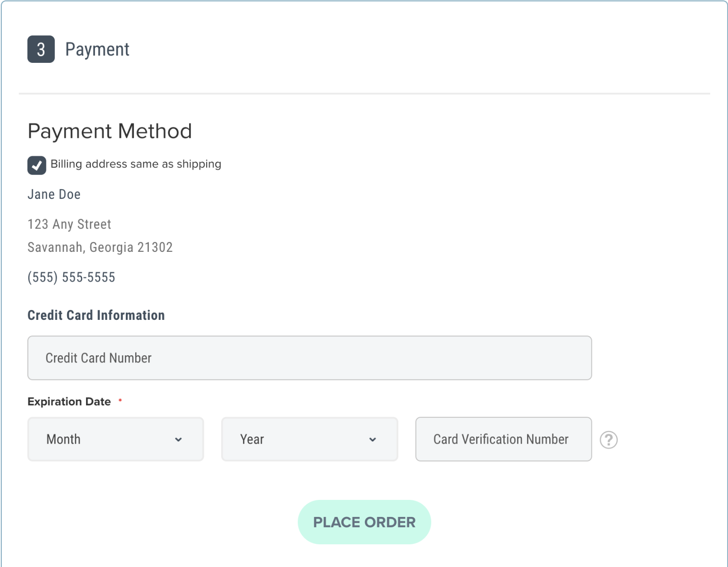Click the red required asterisk by Expiration Date

(x=120, y=401)
